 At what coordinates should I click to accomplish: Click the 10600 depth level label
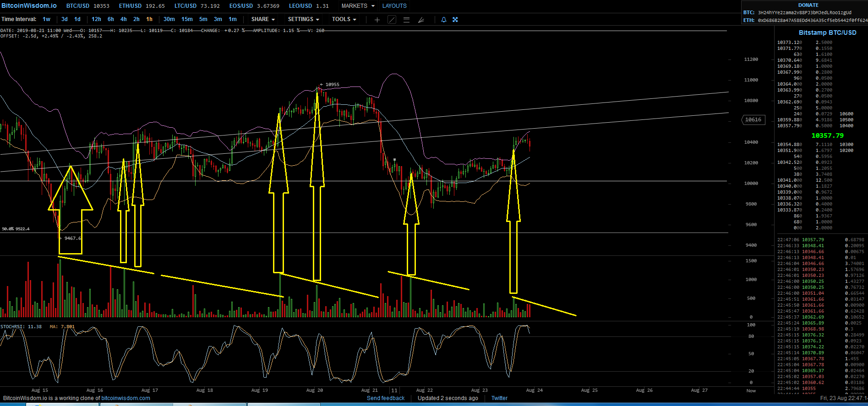click(846, 114)
